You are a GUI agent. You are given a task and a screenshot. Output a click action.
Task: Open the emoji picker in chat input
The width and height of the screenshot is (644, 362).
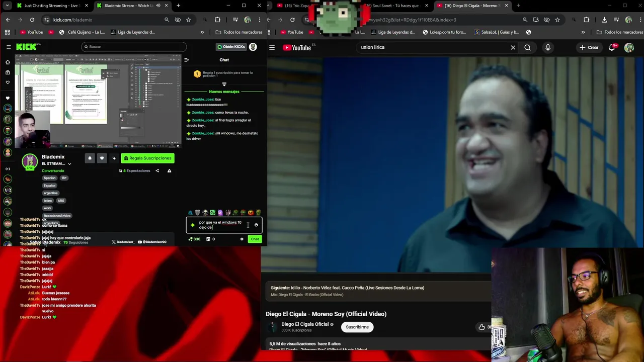(x=256, y=225)
